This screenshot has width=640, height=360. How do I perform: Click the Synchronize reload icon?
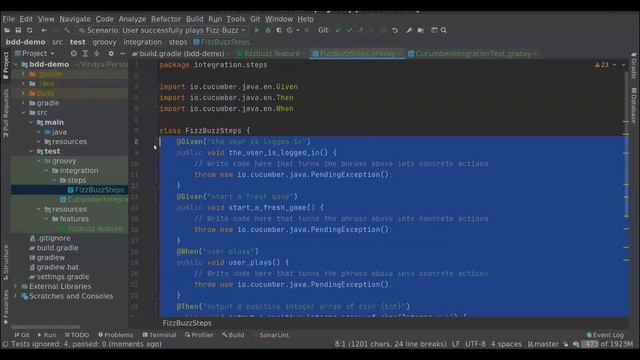tap(29, 30)
